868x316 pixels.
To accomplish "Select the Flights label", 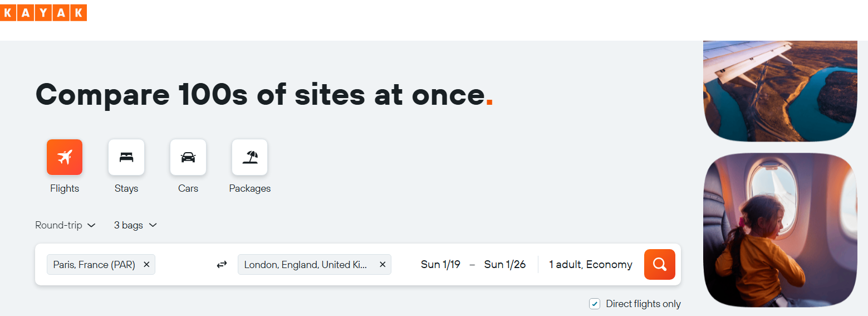I will pos(65,188).
